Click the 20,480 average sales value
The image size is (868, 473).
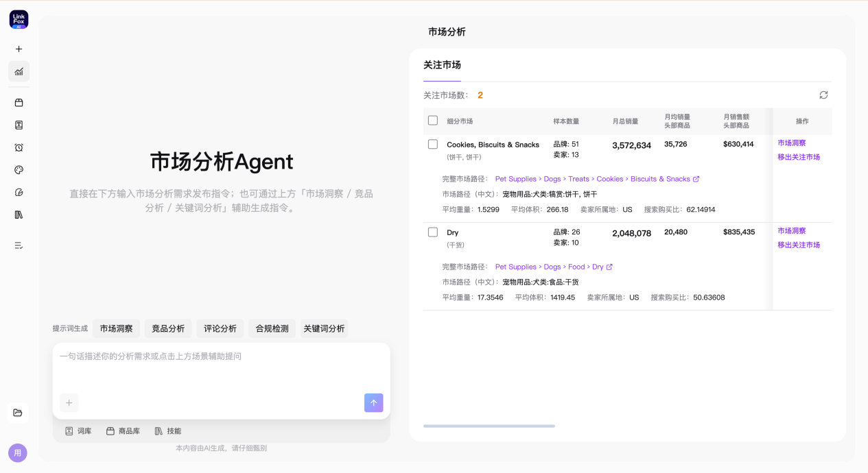tap(676, 232)
